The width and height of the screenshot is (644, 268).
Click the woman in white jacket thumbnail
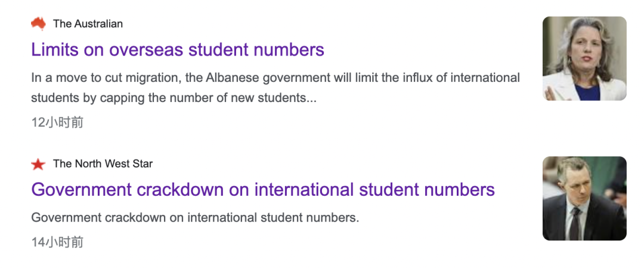[x=584, y=58]
